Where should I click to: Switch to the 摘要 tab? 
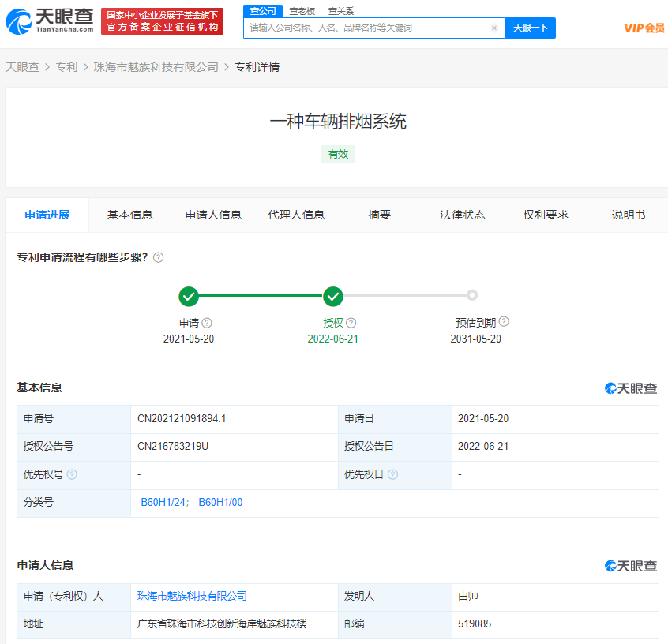(379, 214)
